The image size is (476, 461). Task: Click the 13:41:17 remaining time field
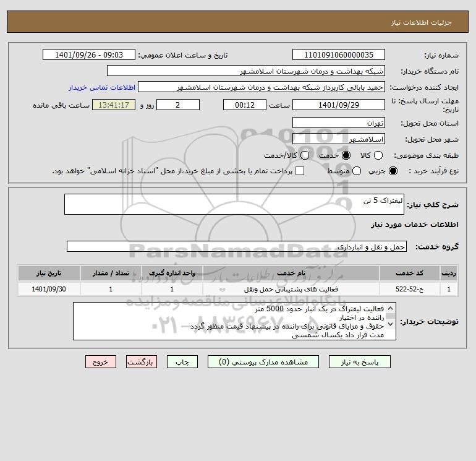click(x=114, y=105)
